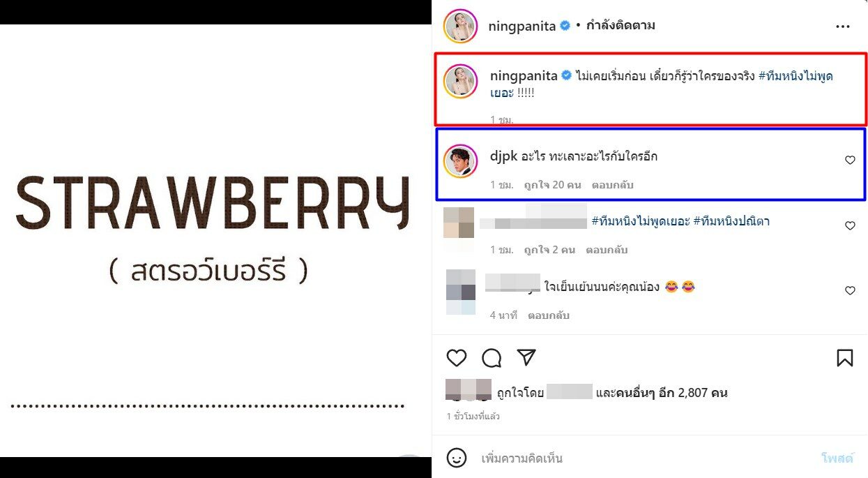This screenshot has height=478, width=868.
Task: Open the ningpanita profile picture in the header
Action: [460, 26]
